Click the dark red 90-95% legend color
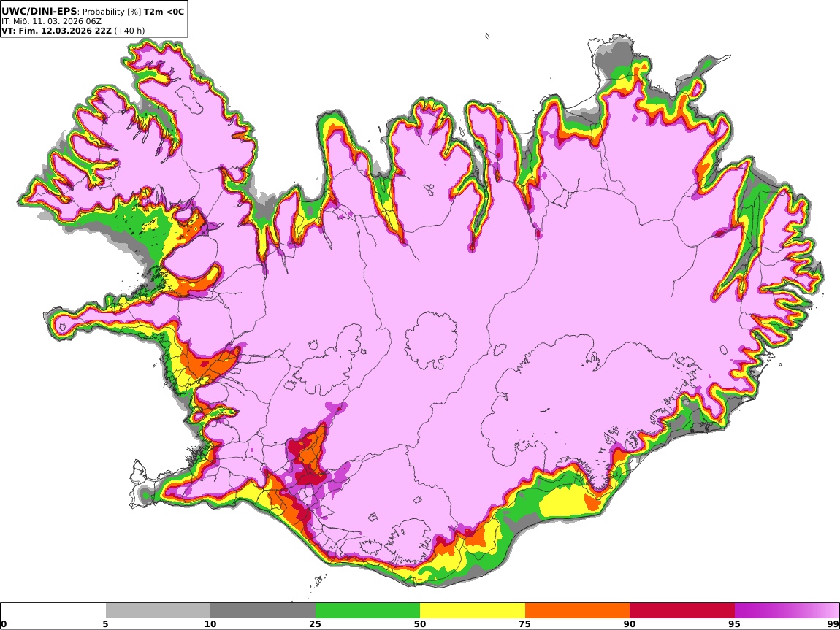 point(682,611)
